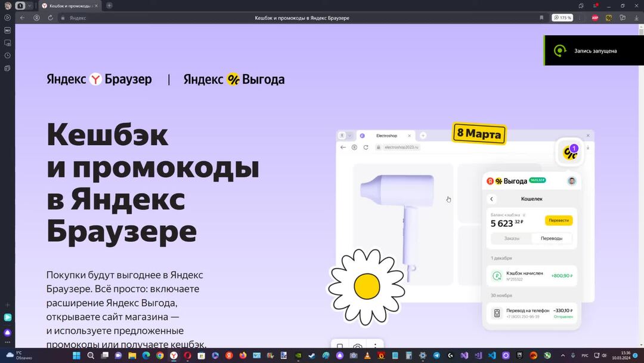Open File Explorer from the taskbar

pyautogui.click(x=132, y=356)
